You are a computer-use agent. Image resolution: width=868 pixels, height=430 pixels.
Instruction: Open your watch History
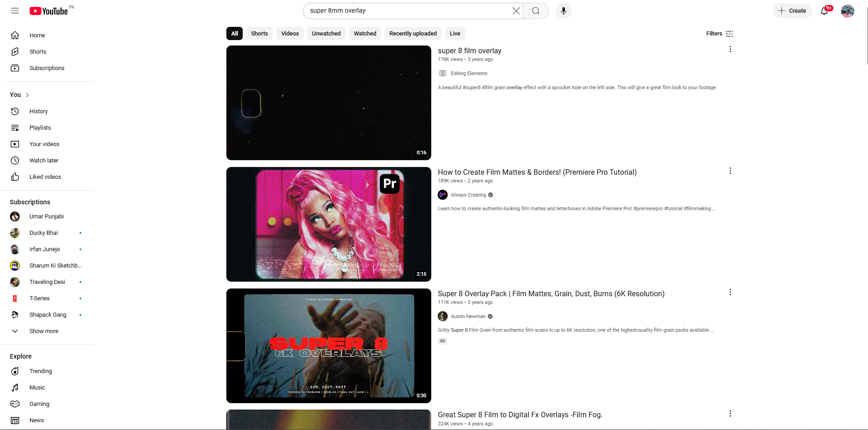tap(39, 111)
